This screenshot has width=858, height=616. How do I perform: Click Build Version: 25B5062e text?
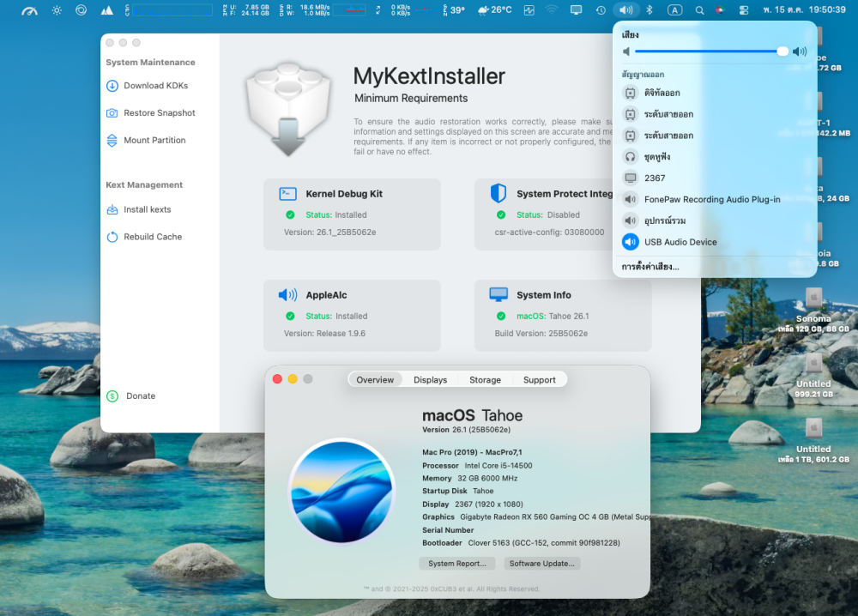[x=541, y=333]
